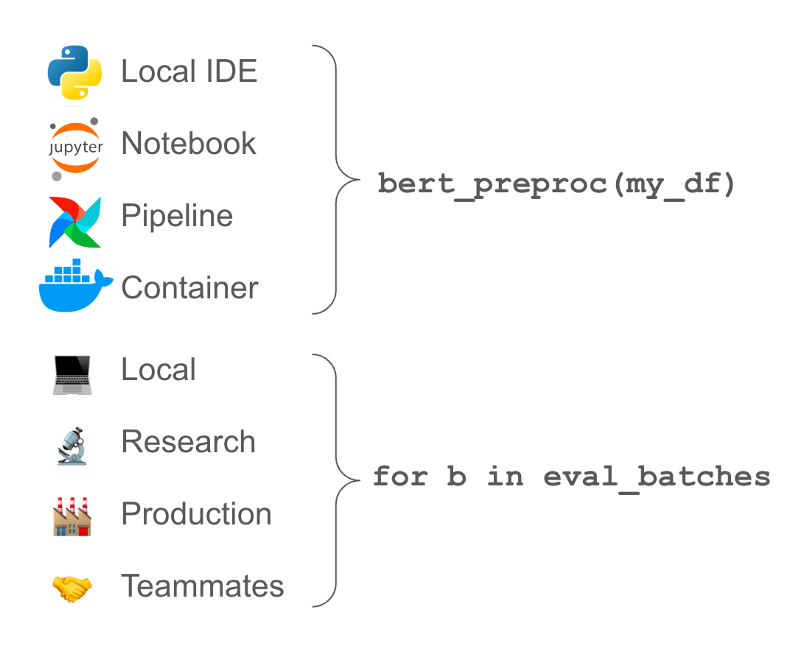Click the Teammates text label
Image resolution: width=812 pixels, height=648 pixels.
pyautogui.click(x=202, y=586)
